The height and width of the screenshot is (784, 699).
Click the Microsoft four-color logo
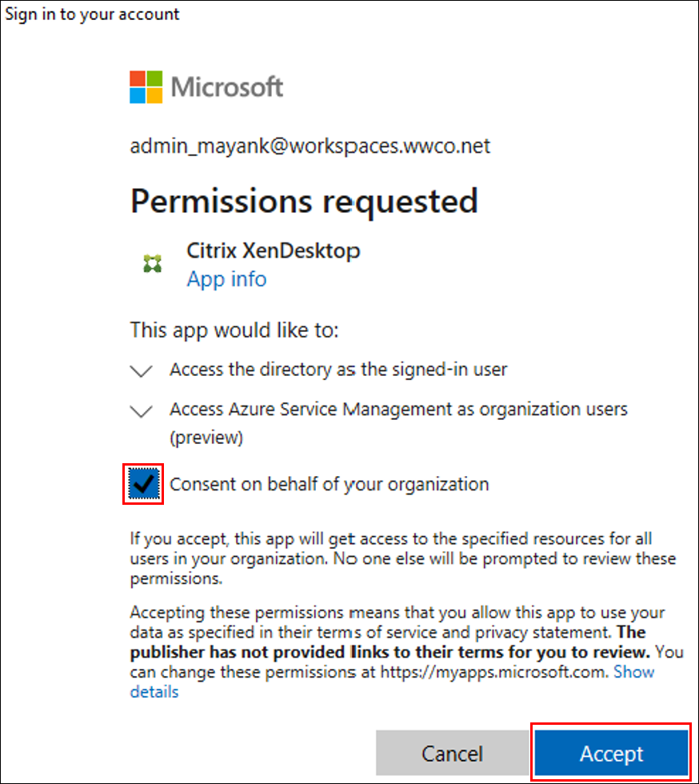pos(146,86)
